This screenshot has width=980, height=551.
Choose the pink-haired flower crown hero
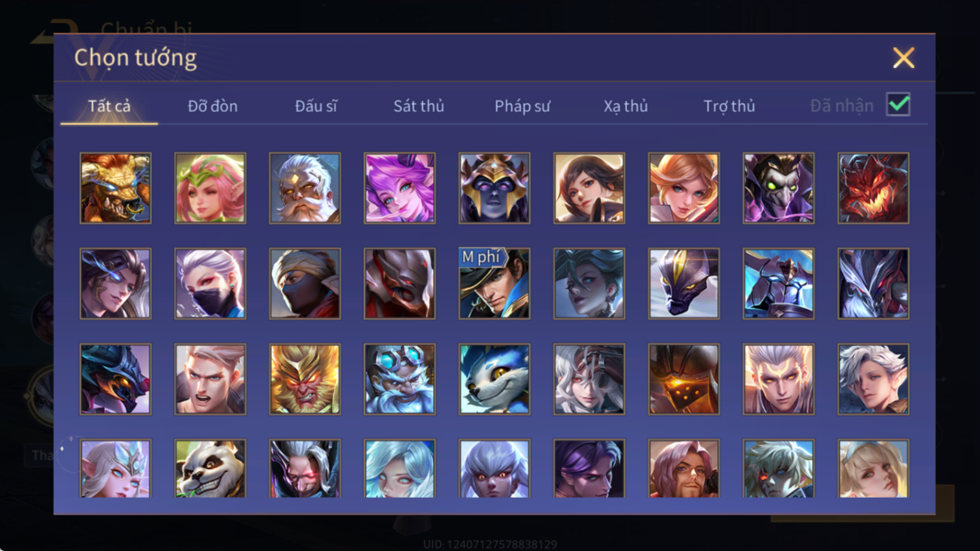click(x=210, y=188)
